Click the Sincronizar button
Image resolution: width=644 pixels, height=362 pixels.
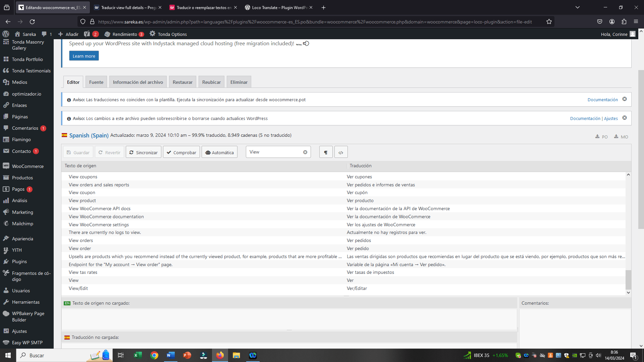(144, 152)
